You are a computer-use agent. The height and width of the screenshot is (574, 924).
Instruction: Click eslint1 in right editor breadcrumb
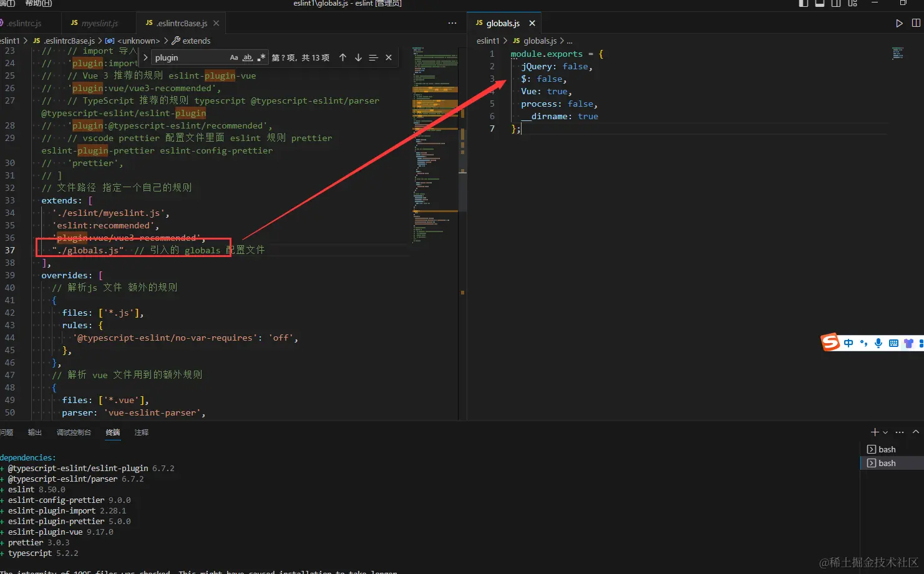pyautogui.click(x=488, y=41)
